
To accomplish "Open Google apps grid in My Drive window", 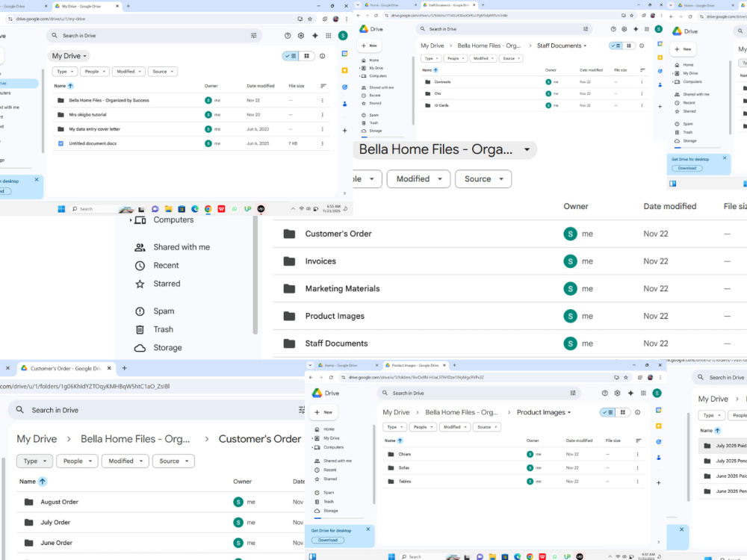I will coord(328,36).
